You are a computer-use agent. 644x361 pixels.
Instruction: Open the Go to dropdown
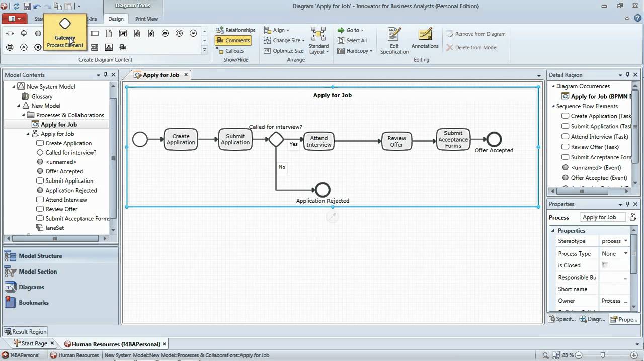point(350,30)
